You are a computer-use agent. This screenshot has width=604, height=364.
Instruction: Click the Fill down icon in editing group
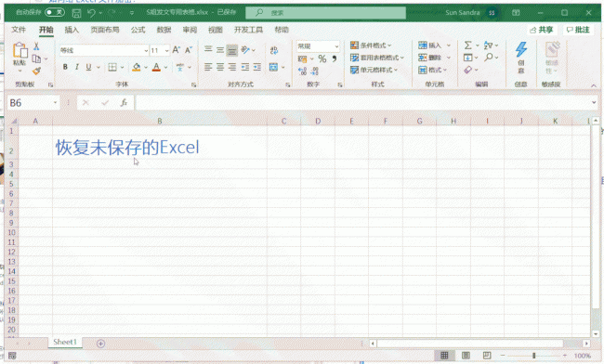(467, 58)
